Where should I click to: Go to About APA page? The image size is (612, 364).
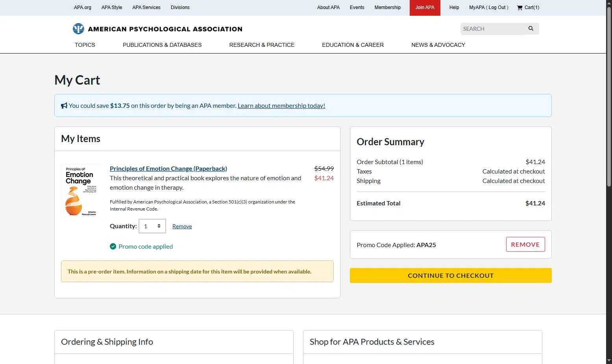(328, 7)
